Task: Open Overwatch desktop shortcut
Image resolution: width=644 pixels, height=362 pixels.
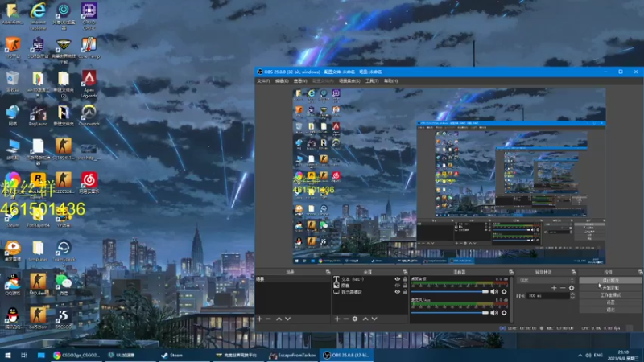Action: tap(89, 115)
